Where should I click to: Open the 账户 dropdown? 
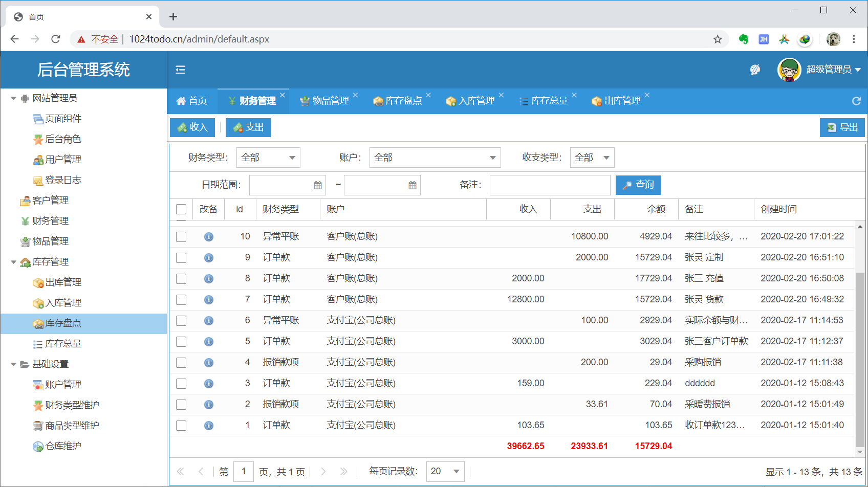[x=435, y=158]
